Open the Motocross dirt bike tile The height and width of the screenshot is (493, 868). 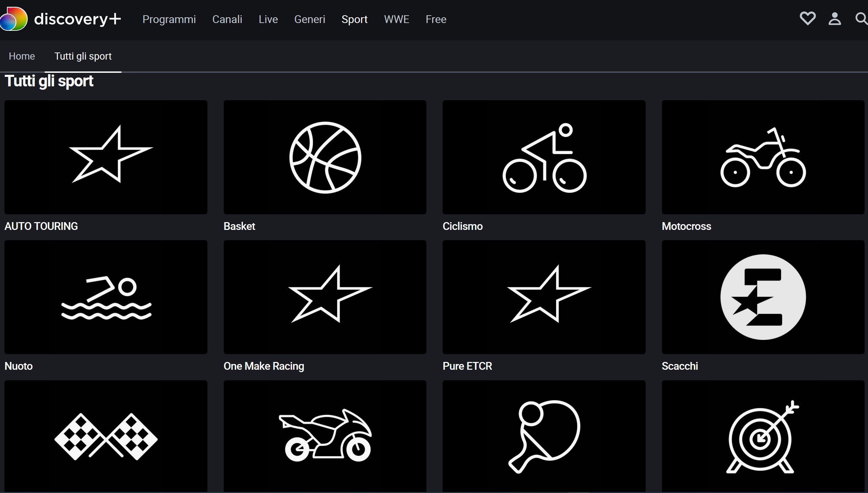763,157
